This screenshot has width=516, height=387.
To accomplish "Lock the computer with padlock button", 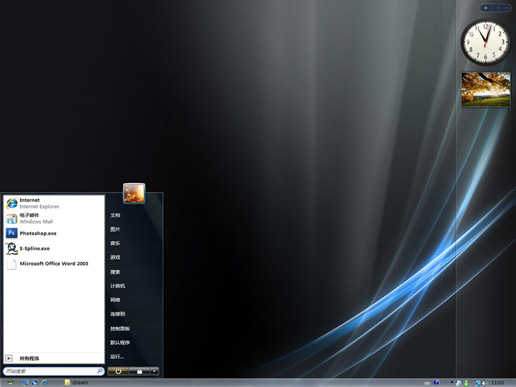I will [139, 371].
